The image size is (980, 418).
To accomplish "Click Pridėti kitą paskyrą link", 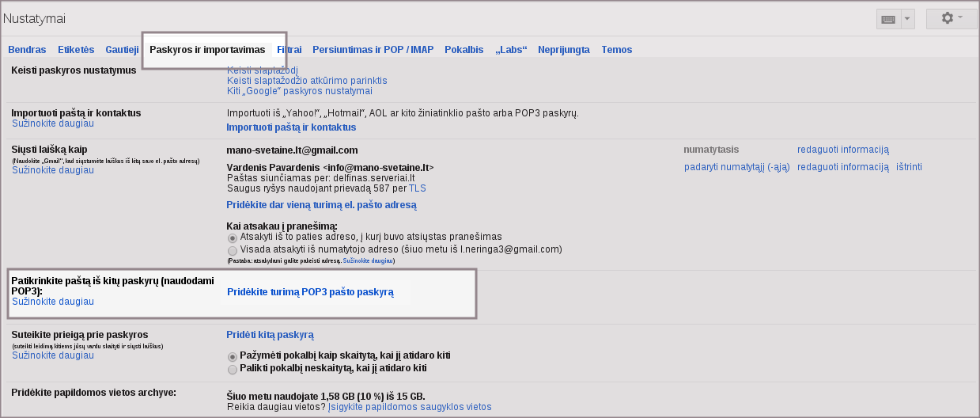I will [271, 335].
